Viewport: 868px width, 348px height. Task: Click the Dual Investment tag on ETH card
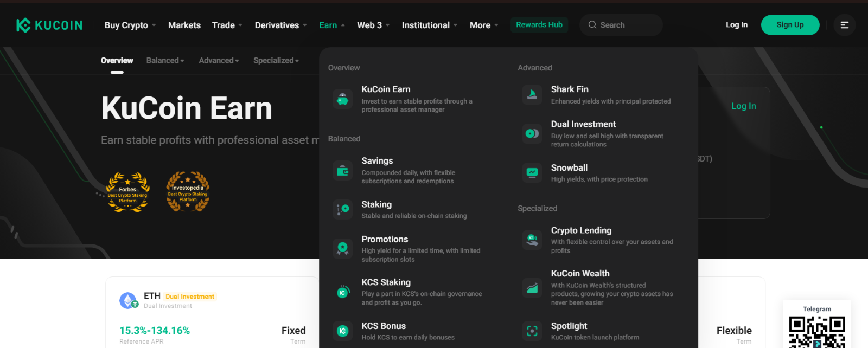[x=190, y=297]
